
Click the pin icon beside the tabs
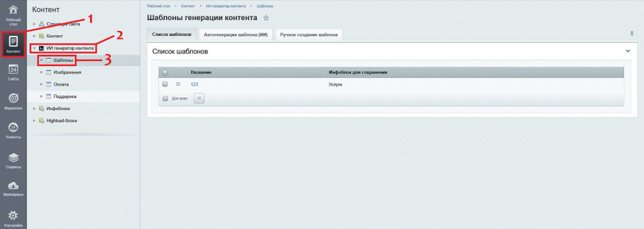point(631,34)
